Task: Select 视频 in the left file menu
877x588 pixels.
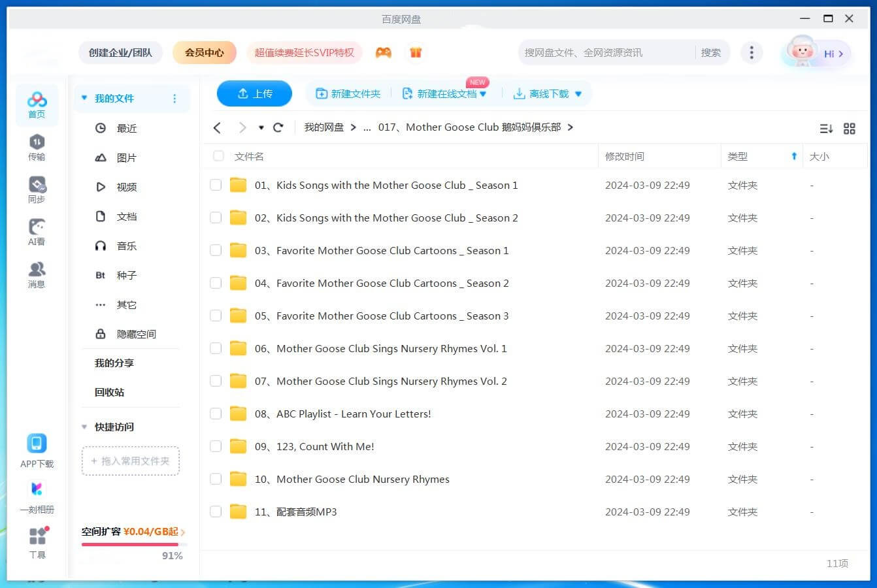Action: (126, 187)
